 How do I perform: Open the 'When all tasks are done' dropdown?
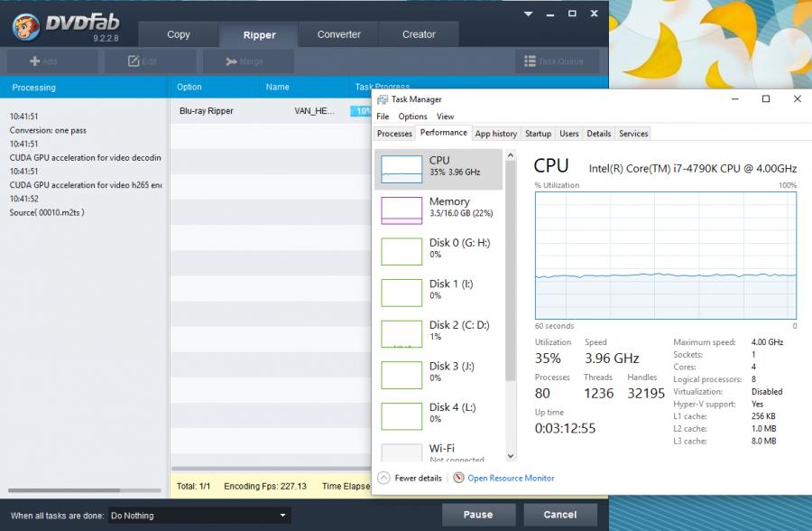click(199, 516)
